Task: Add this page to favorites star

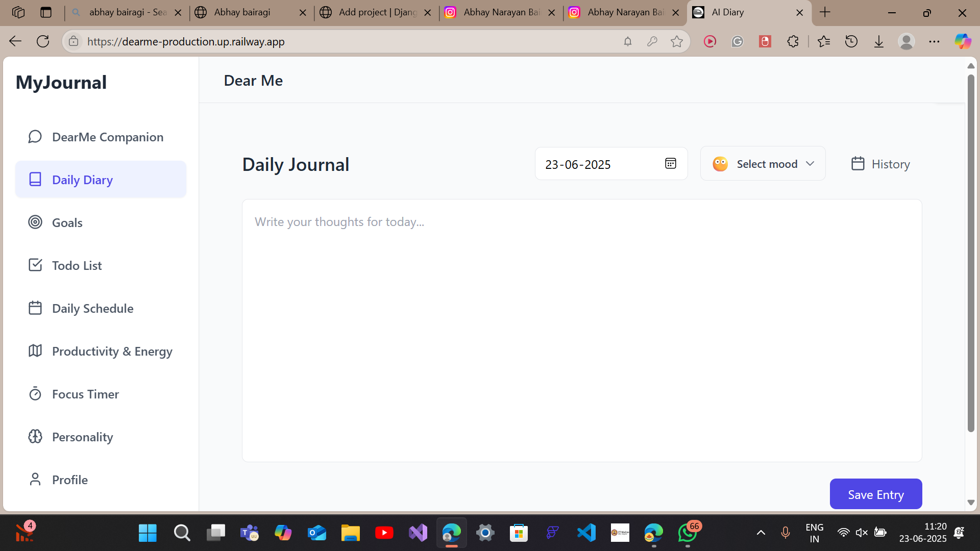Action: point(677,41)
